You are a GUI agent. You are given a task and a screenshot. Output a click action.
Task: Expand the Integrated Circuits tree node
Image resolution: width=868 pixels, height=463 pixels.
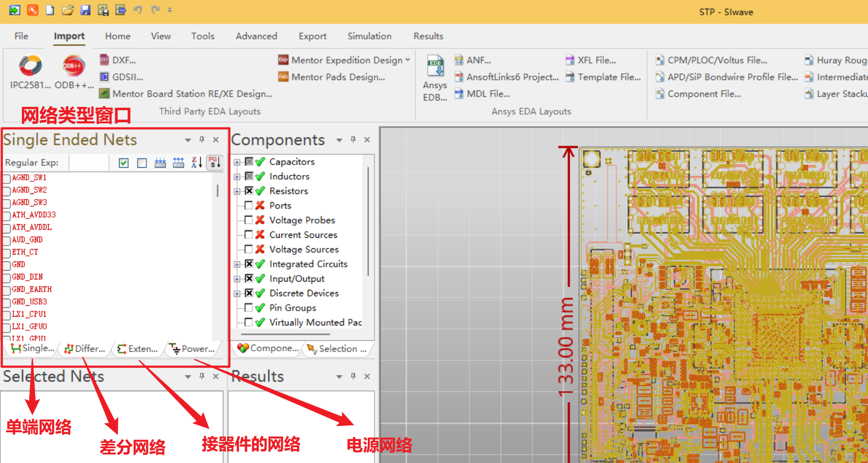coord(237,265)
